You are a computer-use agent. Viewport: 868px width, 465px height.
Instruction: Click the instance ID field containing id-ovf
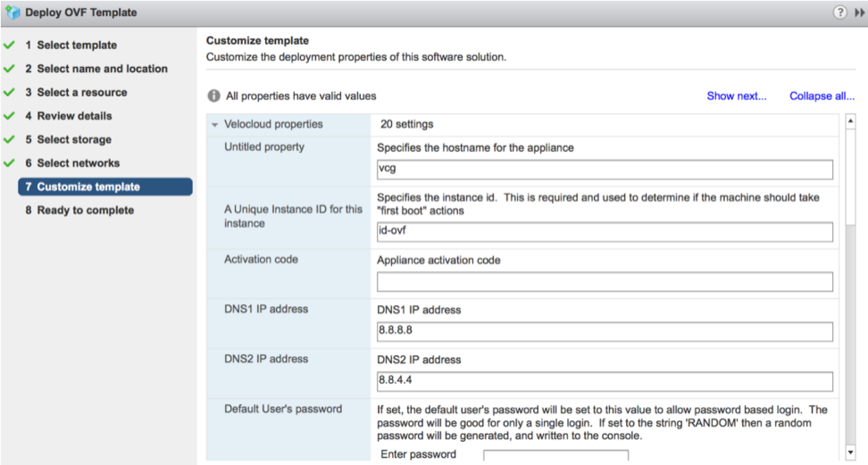tap(605, 232)
